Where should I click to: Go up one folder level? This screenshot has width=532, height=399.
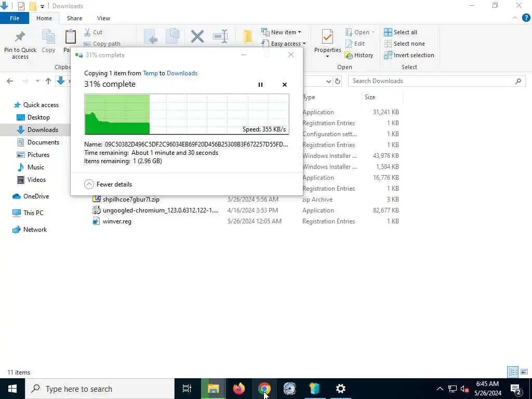(48, 81)
